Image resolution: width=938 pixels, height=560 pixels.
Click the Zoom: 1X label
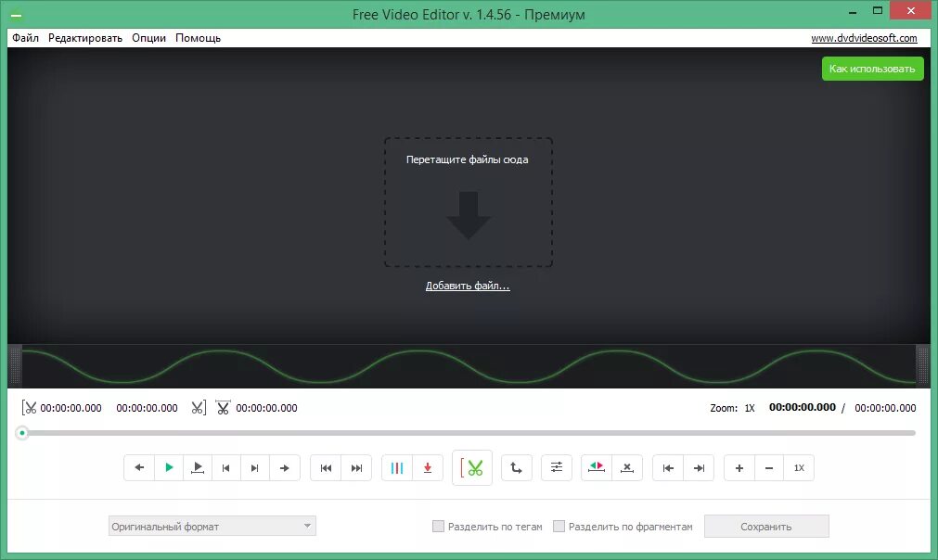pos(732,408)
